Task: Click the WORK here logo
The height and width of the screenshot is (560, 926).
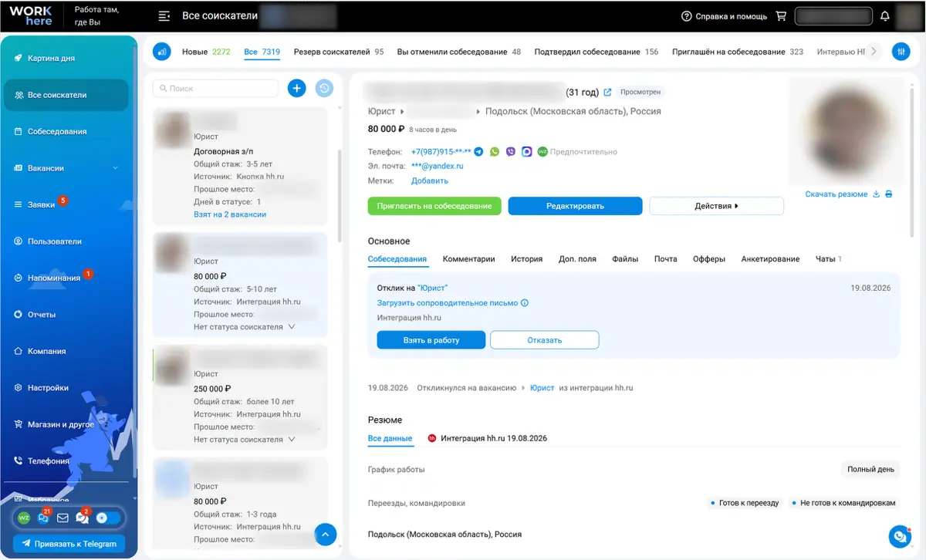Action: click(x=31, y=16)
